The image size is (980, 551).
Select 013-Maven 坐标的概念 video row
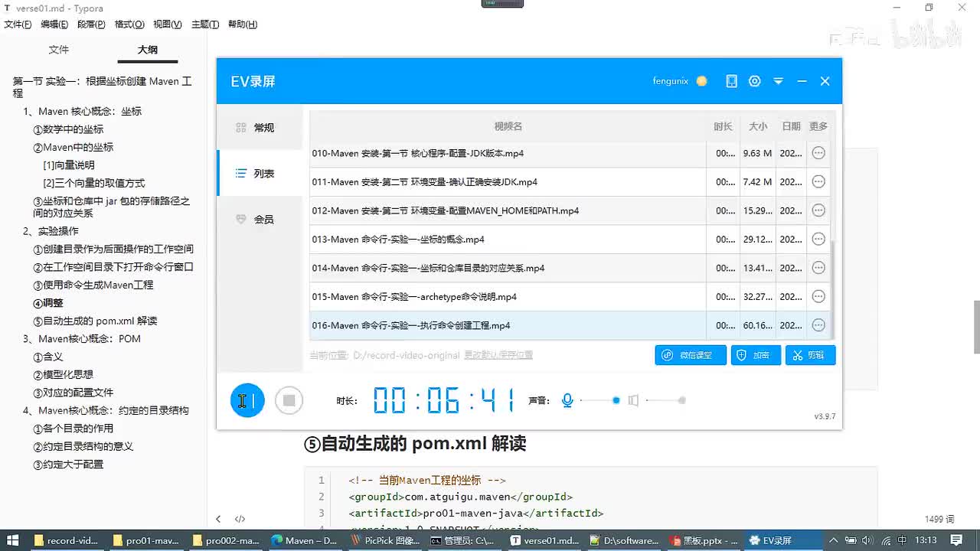click(x=570, y=240)
